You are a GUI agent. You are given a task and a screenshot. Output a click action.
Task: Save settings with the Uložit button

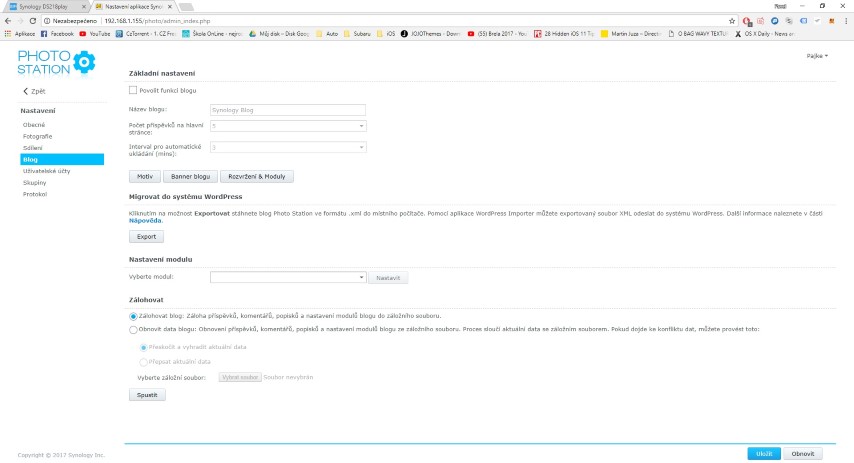click(x=764, y=454)
